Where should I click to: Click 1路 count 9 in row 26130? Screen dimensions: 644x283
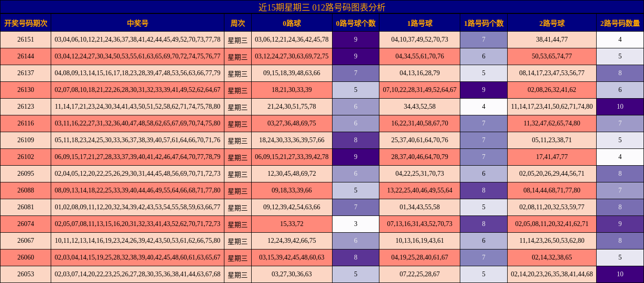484,90
